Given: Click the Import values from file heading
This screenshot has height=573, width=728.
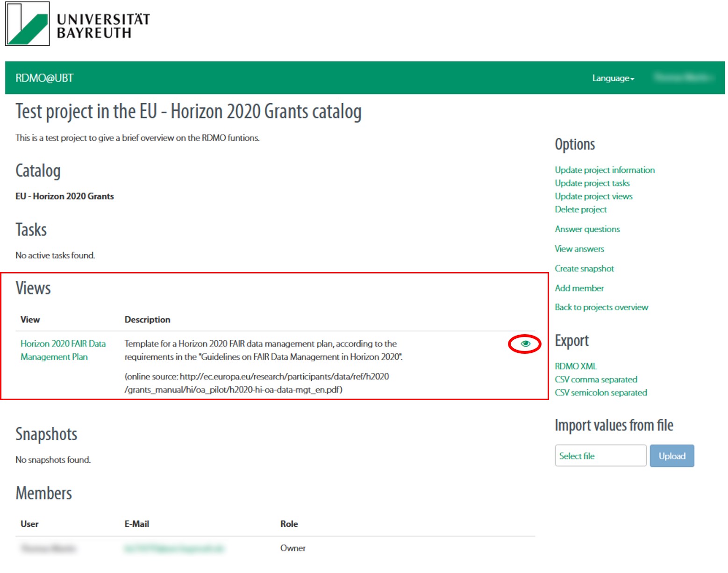Looking at the screenshot, I should (x=614, y=425).
